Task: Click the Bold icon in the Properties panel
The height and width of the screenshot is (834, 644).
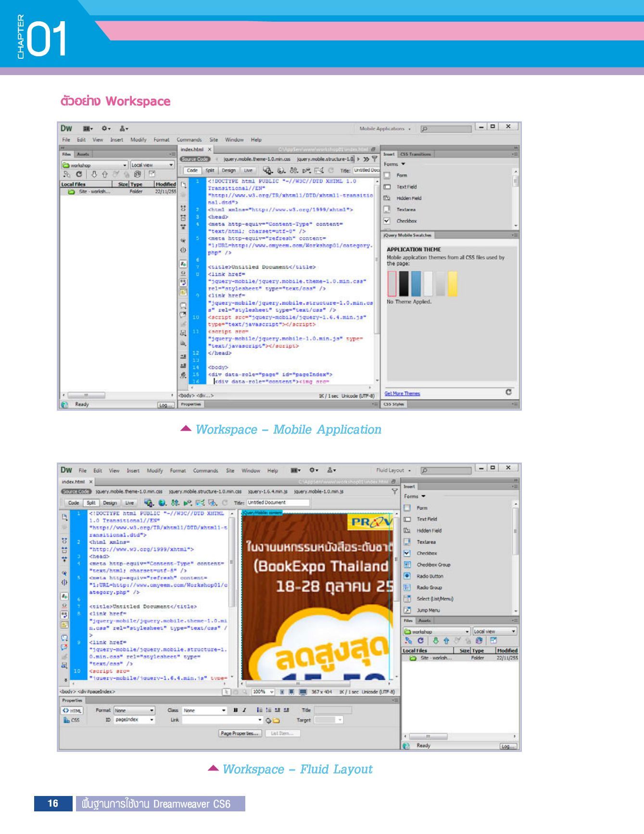Action: (x=236, y=710)
